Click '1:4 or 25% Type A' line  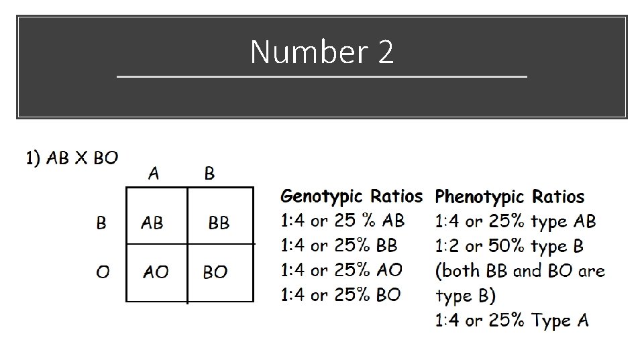click(x=512, y=320)
